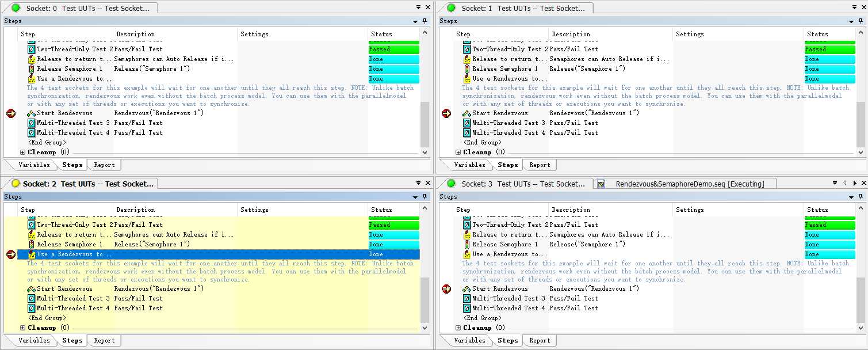Click execution pointer arrow in Socket 2 pane
This screenshot has height=350, width=868.
point(11,254)
